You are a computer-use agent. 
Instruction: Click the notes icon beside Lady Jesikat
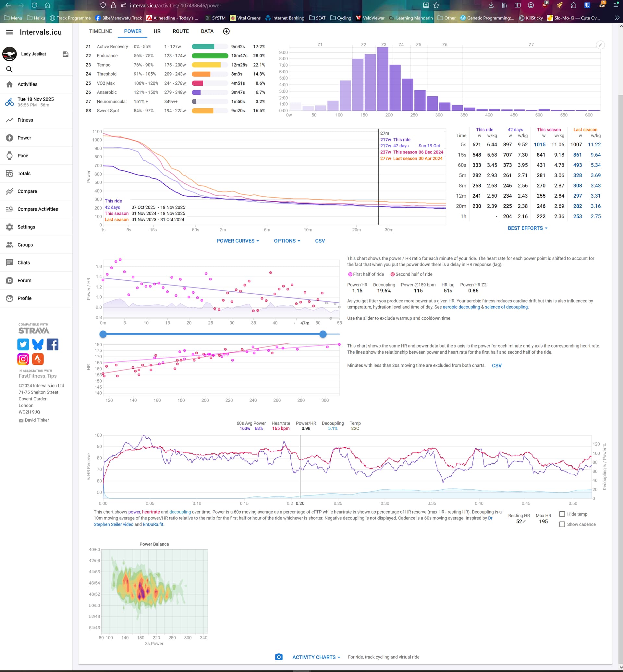tap(66, 54)
